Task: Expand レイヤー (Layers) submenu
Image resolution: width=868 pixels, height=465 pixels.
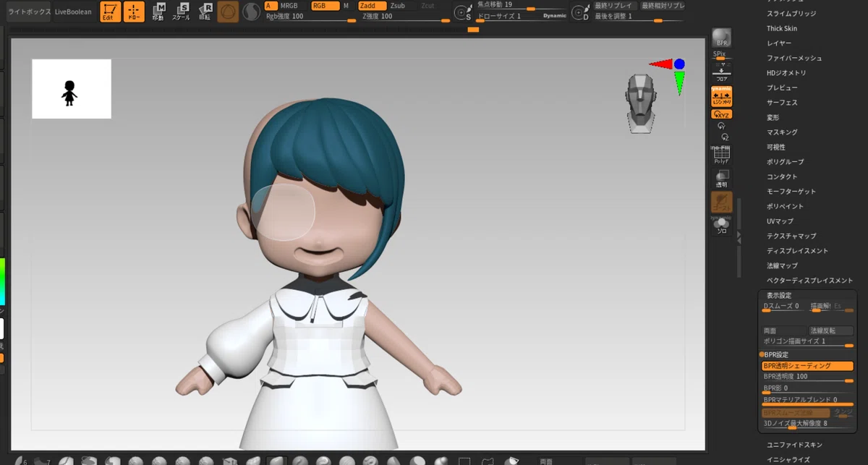Action: coord(779,43)
